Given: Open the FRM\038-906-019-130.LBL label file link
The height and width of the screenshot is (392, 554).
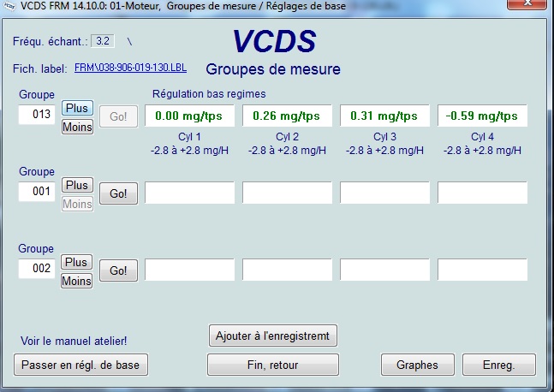Looking at the screenshot, I should pyautogui.click(x=130, y=68).
